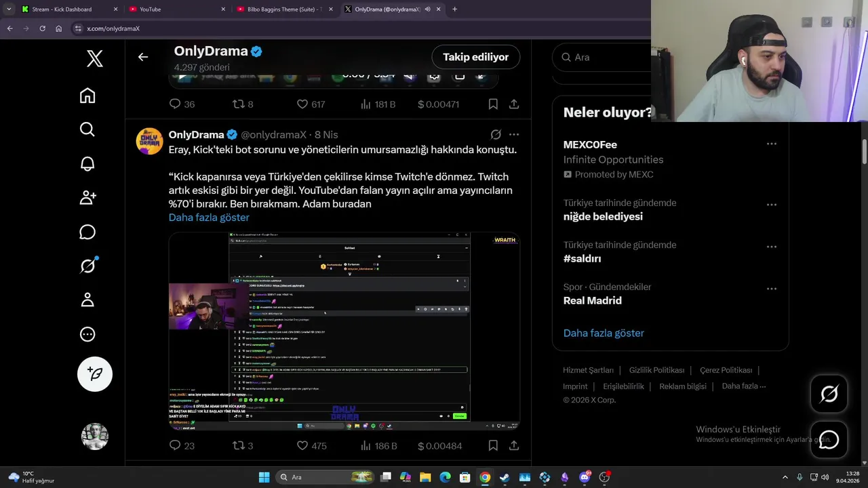This screenshot has width=868, height=488.
Task: Reply to the tweet with 23 replies
Action: (182, 446)
